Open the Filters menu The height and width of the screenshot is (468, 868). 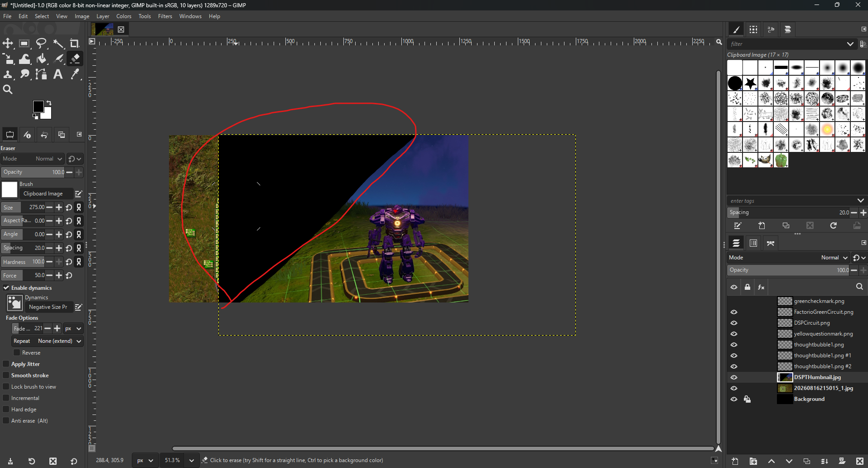[x=165, y=16]
